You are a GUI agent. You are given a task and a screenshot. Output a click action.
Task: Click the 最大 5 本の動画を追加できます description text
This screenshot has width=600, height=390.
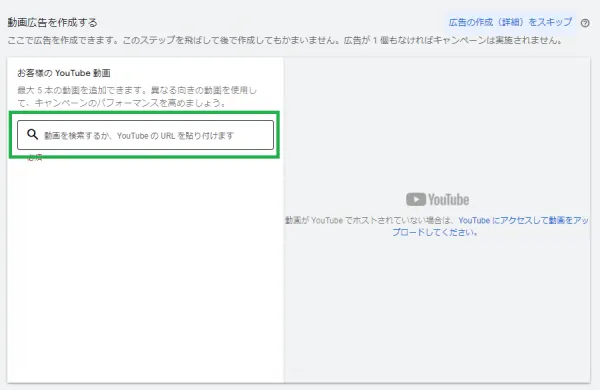coord(137,96)
